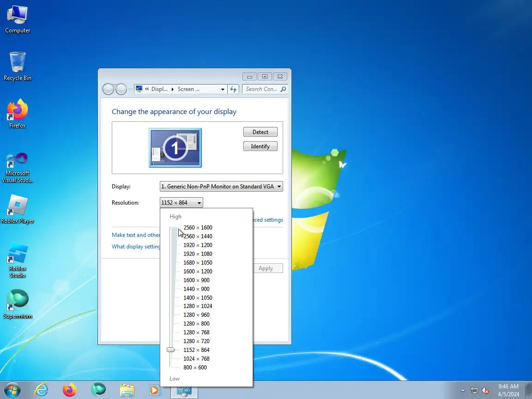This screenshot has height=399, width=532.
Task: Click the address bar Control Panel icon
Action: (139, 89)
